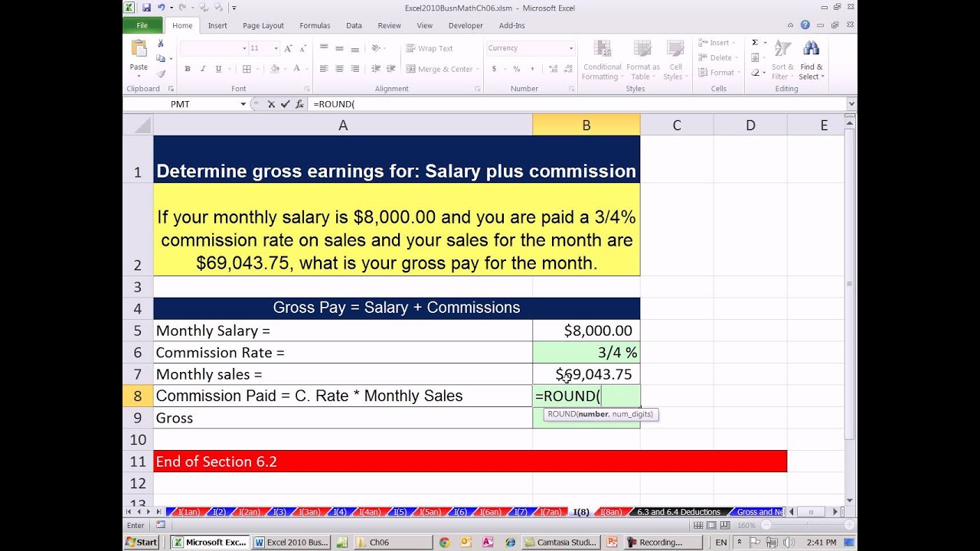980x551 pixels.
Task: Switch to the 6.3 and 6.4 Deductions sheet
Action: pyautogui.click(x=679, y=512)
